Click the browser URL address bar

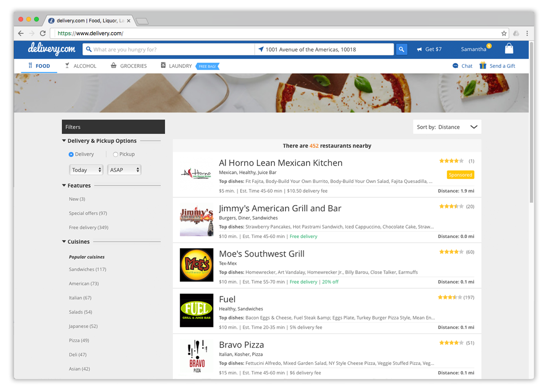pyautogui.click(x=279, y=33)
